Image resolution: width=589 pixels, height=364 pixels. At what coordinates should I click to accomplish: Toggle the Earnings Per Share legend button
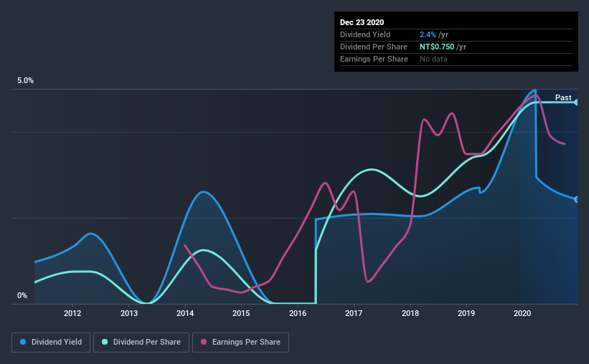coord(241,343)
